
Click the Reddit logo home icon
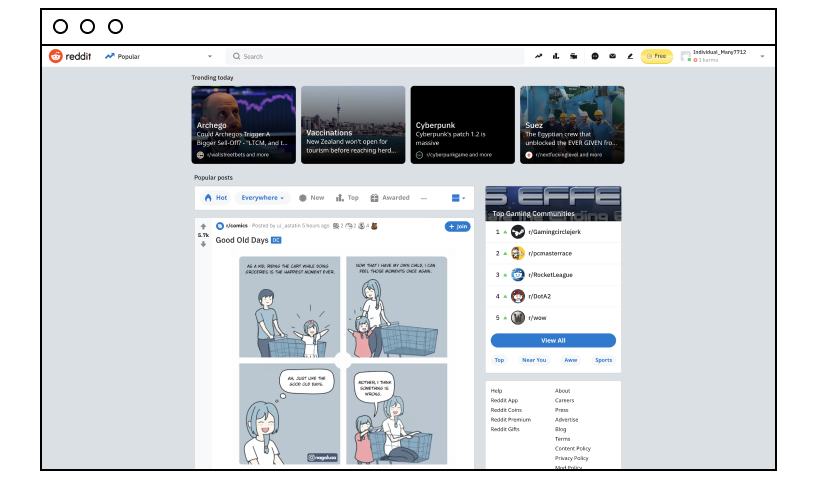pyautogui.click(x=56, y=56)
